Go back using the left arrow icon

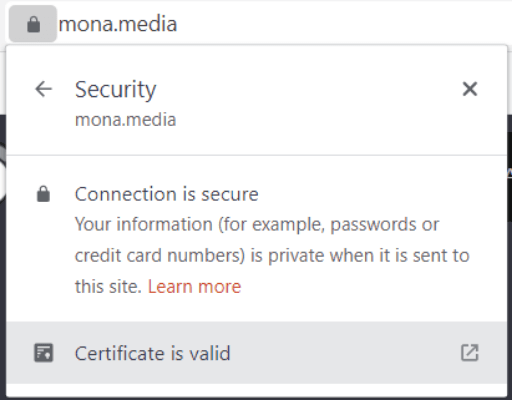pyautogui.click(x=44, y=89)
